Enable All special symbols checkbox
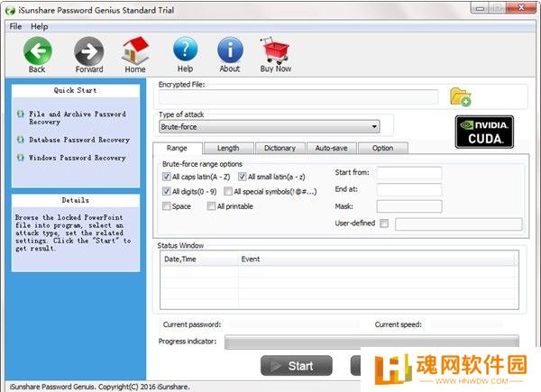 228,191
